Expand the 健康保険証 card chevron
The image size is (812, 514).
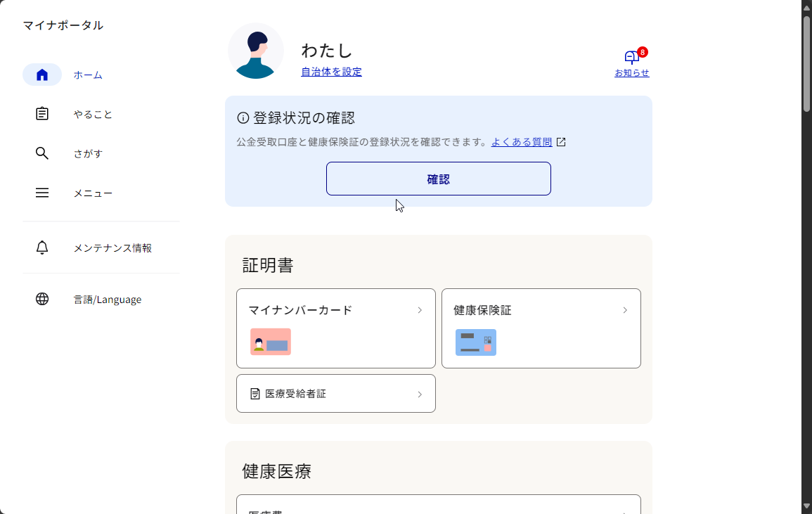click(624, 309)
